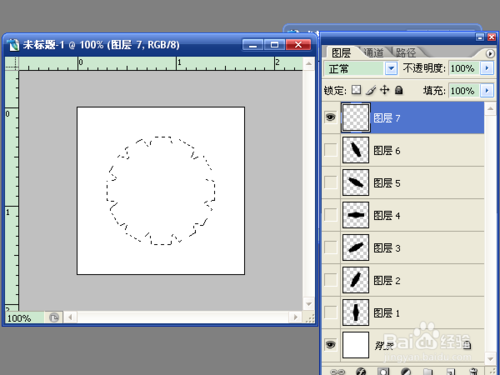This screenshot has width=500, height=375.
Task: Open the 填充 fill slider arrow
Action: [x=487, y=90]
